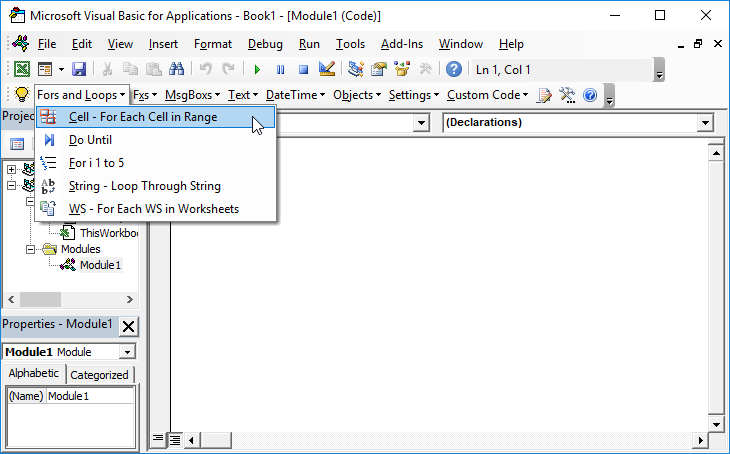The height and width of the screenshot is (454, 730).
Task: Toggle Design Mode icon
Action: click(x=327, y=69)
